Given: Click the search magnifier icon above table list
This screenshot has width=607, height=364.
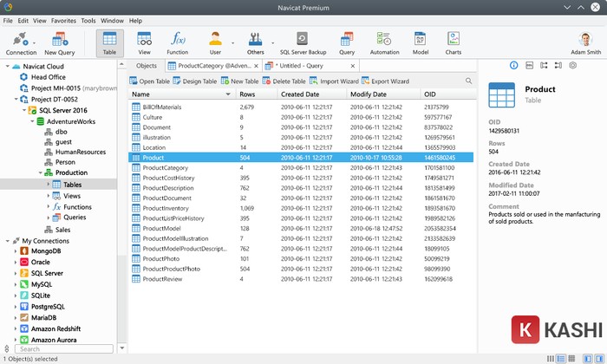Looking at the screenshot, I should point(469,81).
